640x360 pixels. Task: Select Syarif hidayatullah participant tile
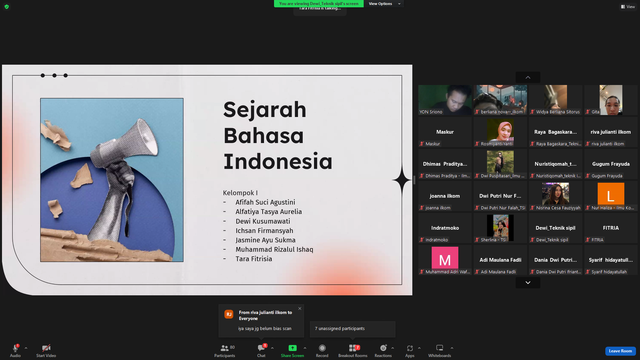611,260
